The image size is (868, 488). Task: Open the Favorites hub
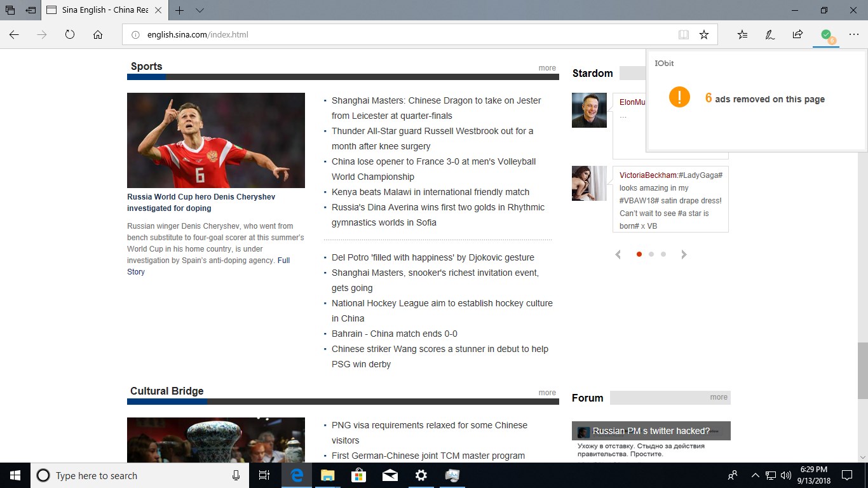[742, 35]
